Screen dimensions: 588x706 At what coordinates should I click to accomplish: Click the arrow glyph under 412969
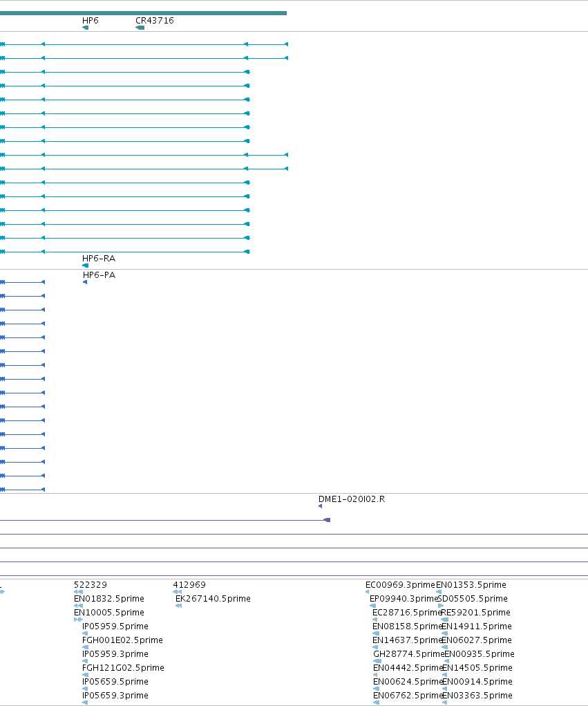coord(178,592)
